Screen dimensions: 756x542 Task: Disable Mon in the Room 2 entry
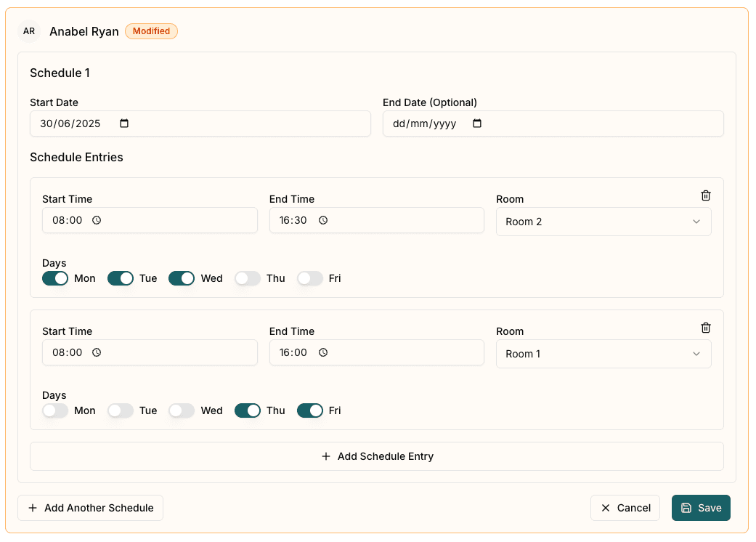55,278
